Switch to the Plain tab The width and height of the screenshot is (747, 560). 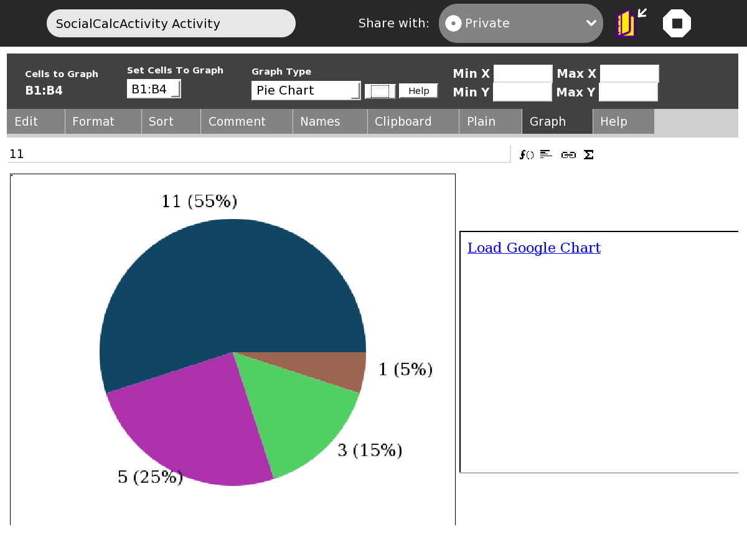pyautogui.click(x=491, y=121)
